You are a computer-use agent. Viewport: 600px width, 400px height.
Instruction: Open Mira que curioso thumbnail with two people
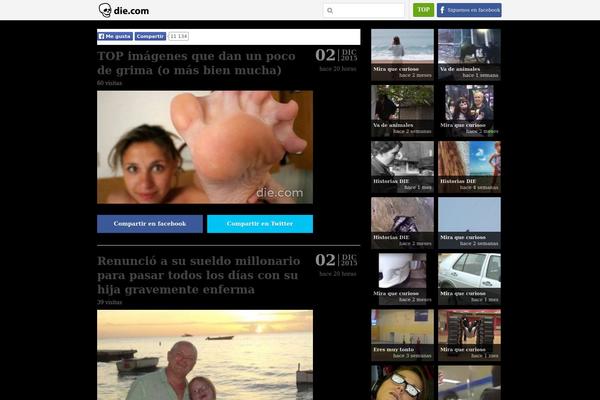(469, 111)
